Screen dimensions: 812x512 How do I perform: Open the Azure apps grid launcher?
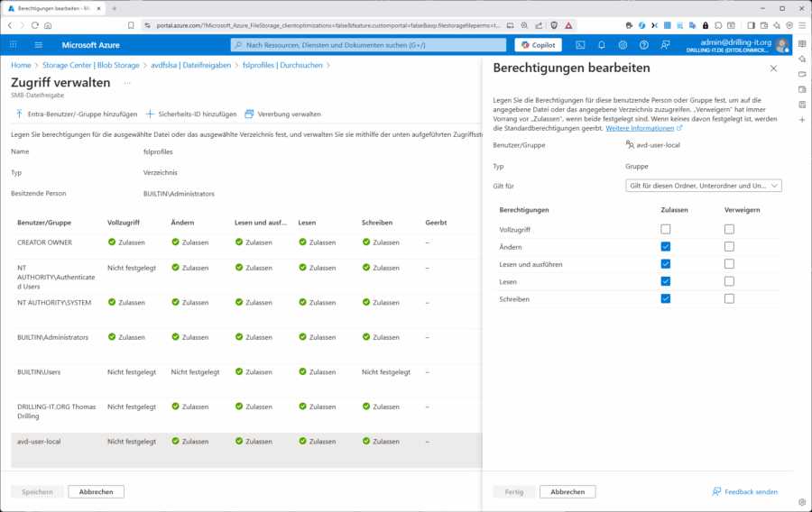tap(14, 45)
